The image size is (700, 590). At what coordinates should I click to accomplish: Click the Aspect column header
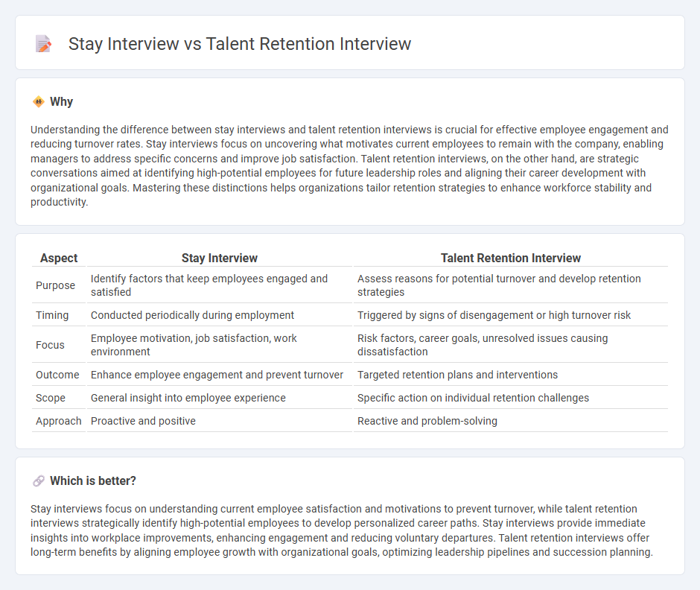click(x=59, y=258)
